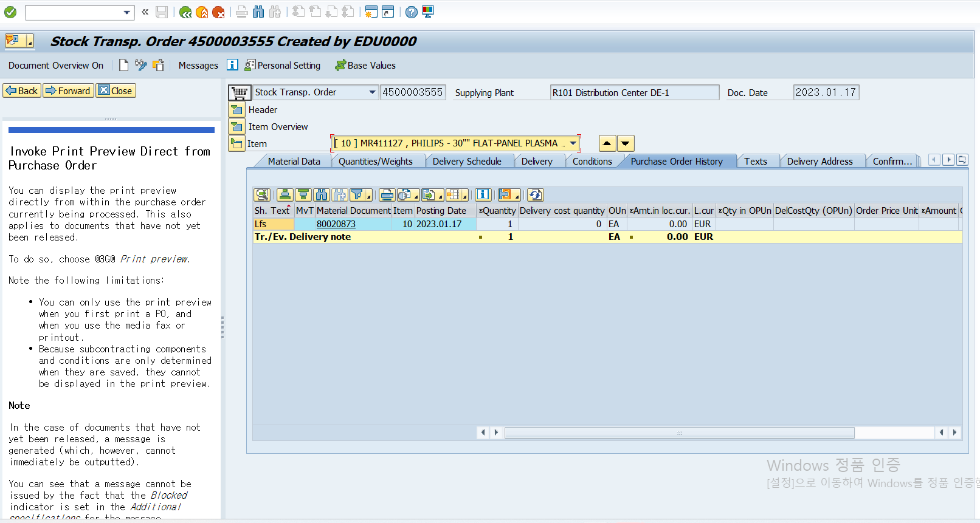The height and width of the screenshot is (523, 980).
Task: Click the previous item up arrow
Action: click(607, 143)
